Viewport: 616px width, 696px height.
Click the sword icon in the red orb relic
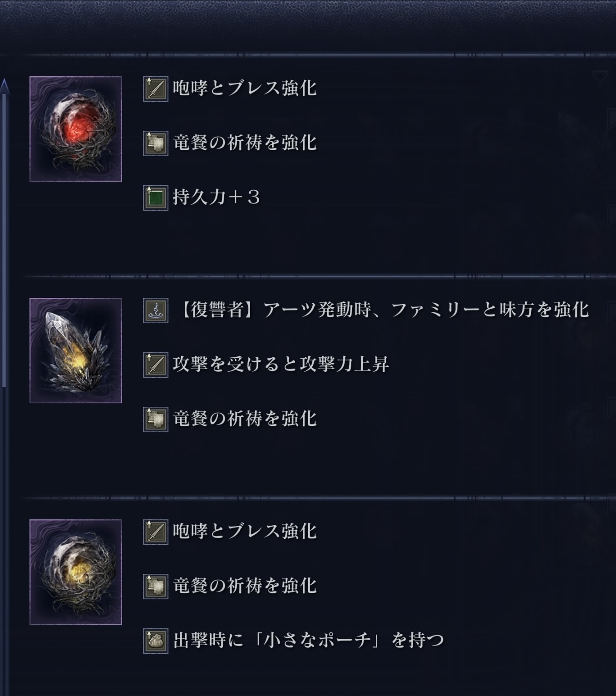(155, 89)
